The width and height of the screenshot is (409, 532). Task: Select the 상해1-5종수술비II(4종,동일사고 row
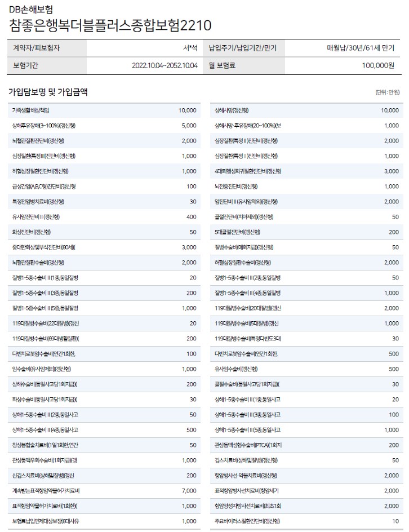[x=104, y=430]
